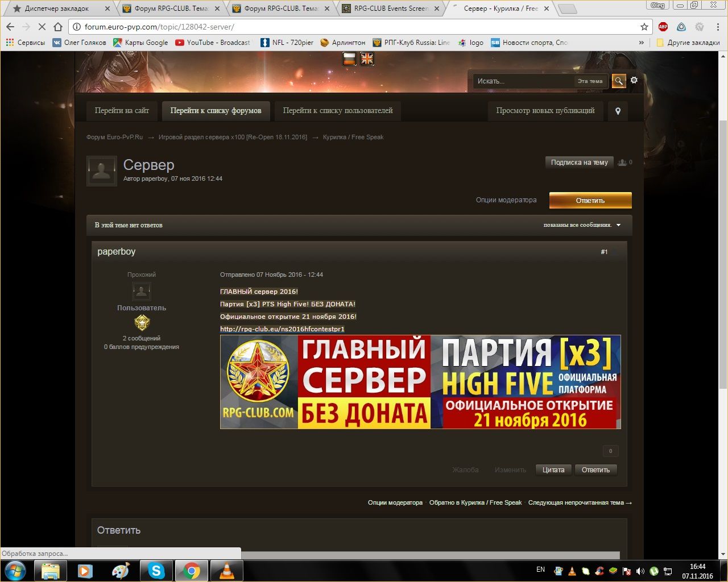Click the orange Ответить button
This screenshot has width=728, height=582.
point(590,201)
